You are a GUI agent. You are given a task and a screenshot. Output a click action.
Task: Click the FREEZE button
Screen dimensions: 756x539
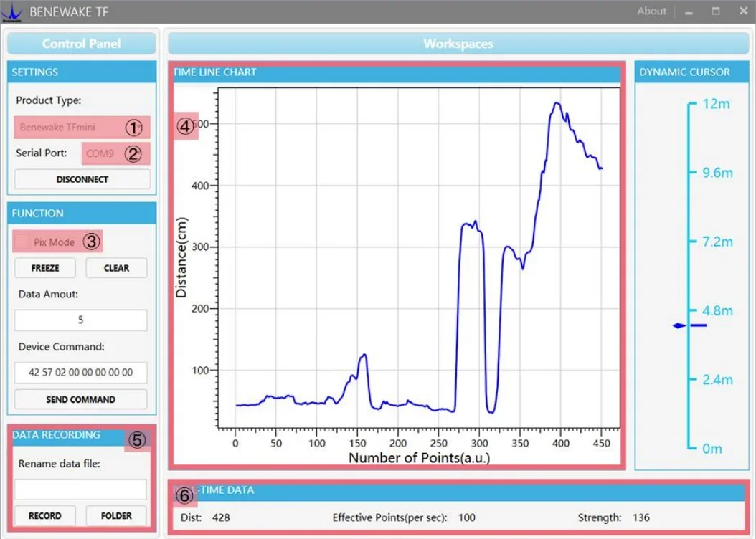pyautogui.click(x=45, y=268)
